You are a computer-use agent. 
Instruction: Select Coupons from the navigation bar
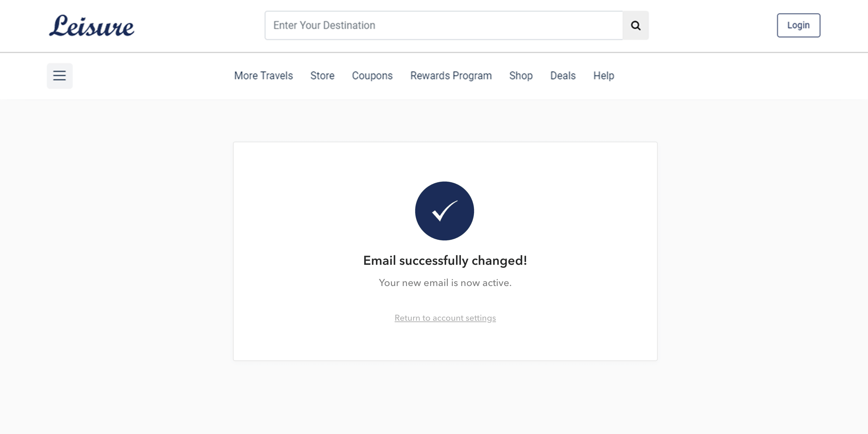pos(372,76)
